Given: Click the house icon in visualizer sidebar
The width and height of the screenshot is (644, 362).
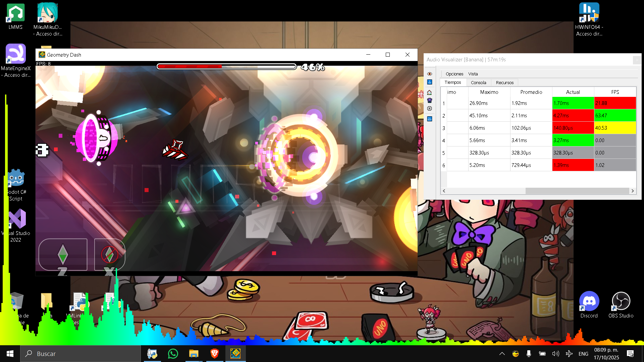Looking at the screenshot, I should 429,93.
